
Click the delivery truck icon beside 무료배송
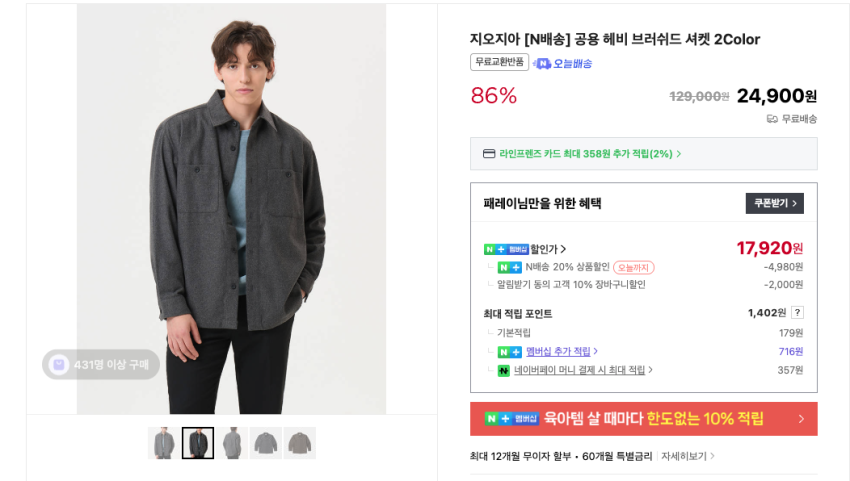(x=772, y=119)
